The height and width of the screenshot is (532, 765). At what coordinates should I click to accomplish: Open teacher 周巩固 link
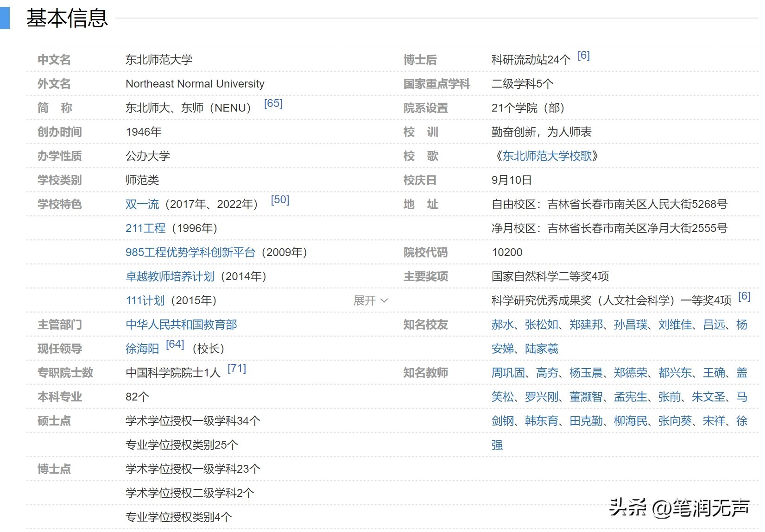pos(508,373)
